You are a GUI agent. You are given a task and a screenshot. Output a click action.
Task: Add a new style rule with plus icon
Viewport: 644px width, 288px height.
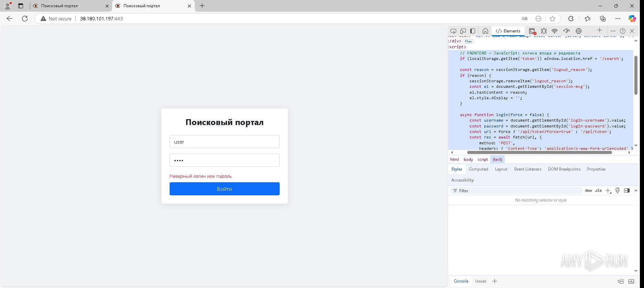(x=608, y=191)
